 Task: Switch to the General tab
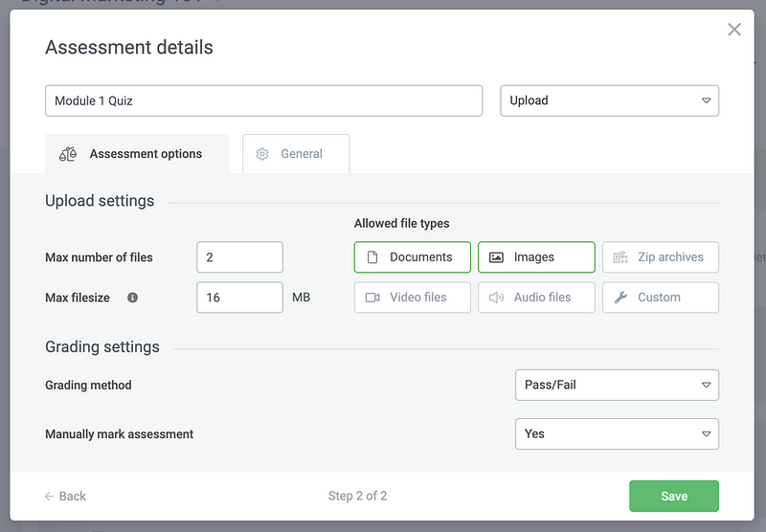point(296,154)
